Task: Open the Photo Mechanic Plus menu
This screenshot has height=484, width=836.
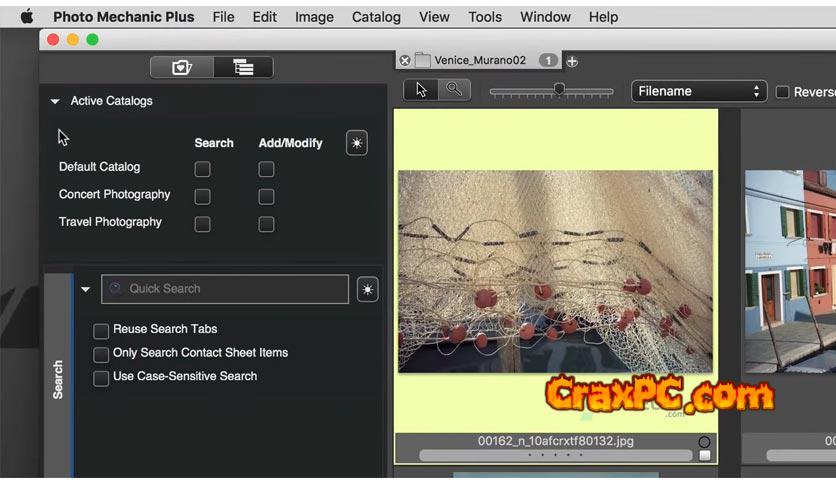Action: [x=124, y=17]
